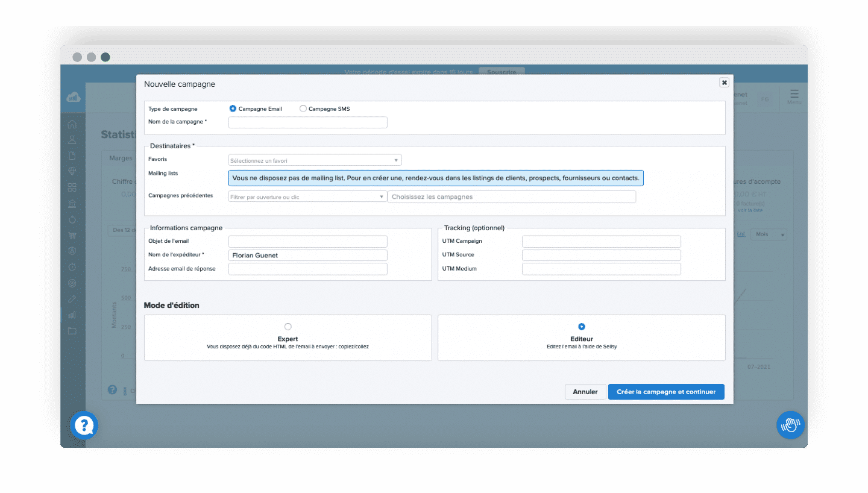Focus the Objet de l'email field
The height and width of the screenshot is (493, 868).
pyautogui.click(x=307, y=241)
